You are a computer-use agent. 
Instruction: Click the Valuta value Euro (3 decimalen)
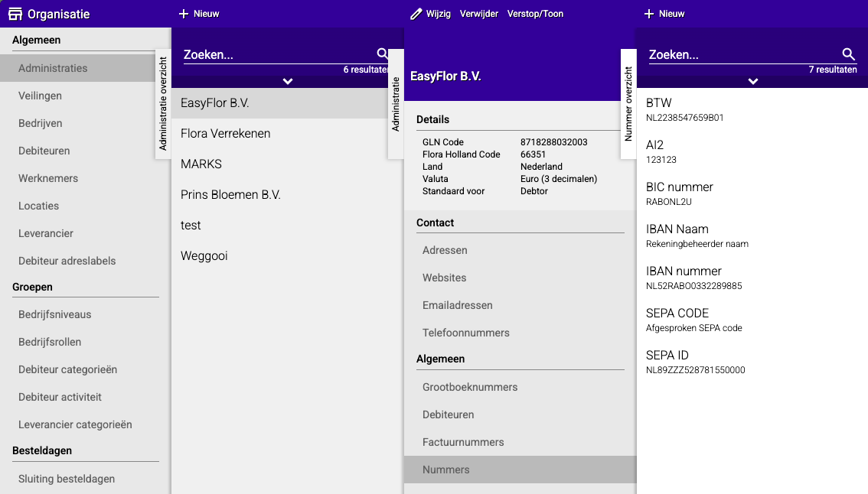point(559,179)
